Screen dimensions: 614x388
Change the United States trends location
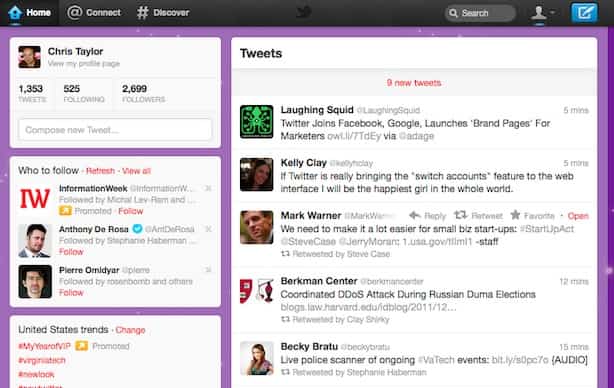tap(130, 330)
